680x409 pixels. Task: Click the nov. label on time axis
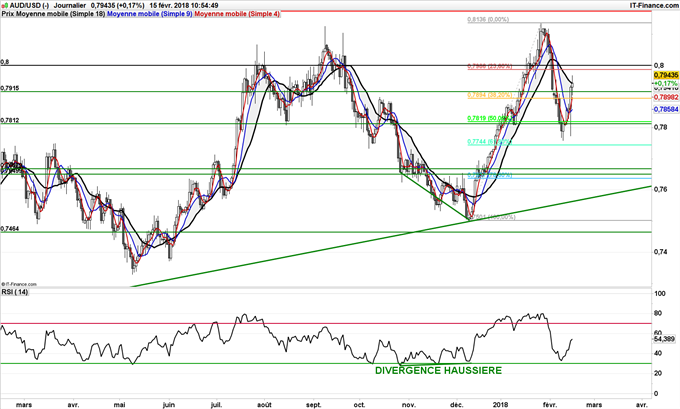[x=409, y=405]
